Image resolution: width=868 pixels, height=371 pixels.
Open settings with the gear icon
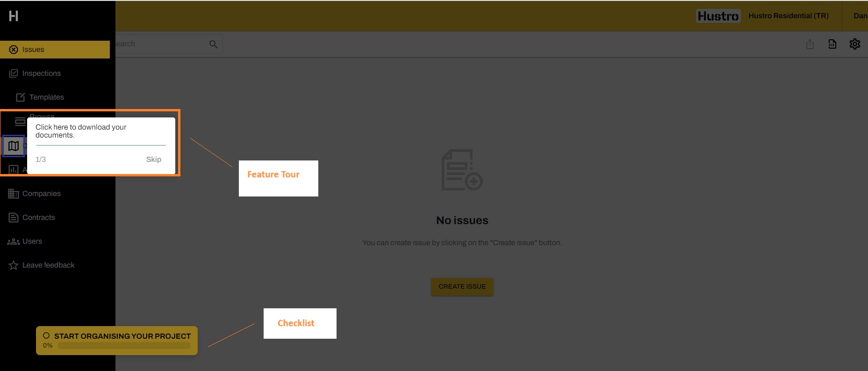coord(855,44)
